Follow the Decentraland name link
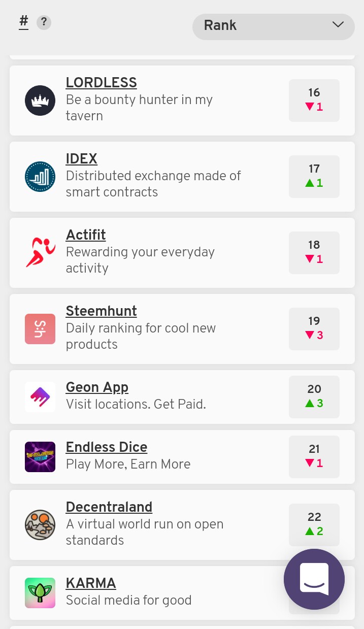 (x=109, y=507)
